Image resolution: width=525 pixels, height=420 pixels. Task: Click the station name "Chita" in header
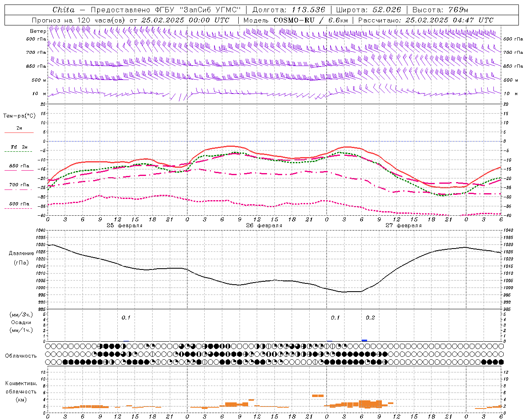coord(64,10)
